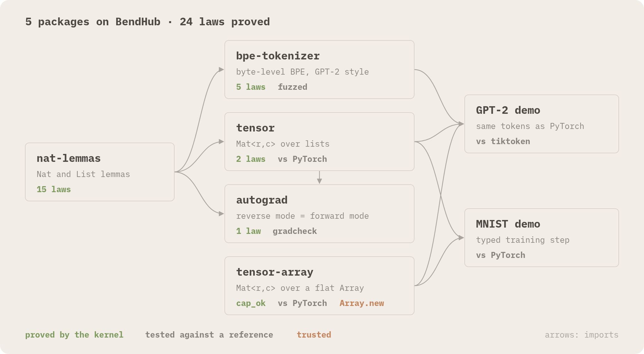Click the GPT-2 demo box title
644x354 pixels.
508,110
